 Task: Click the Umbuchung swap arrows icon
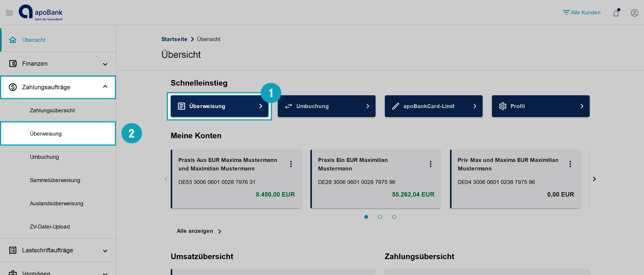(288, 106)
